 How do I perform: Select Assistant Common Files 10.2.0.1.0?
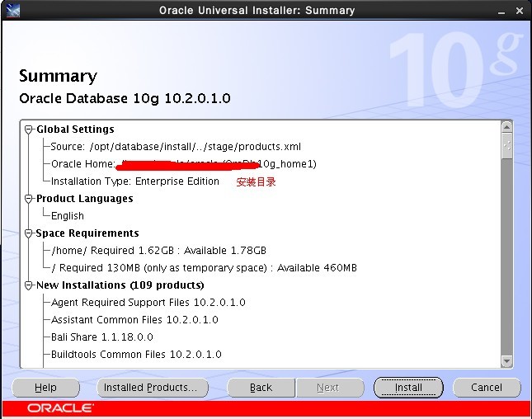click(x=134, y=319)
